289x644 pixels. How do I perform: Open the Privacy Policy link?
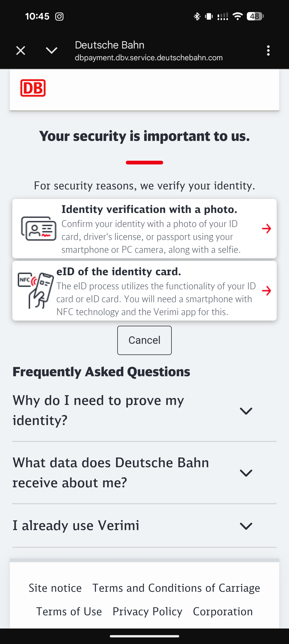point(147,612)
